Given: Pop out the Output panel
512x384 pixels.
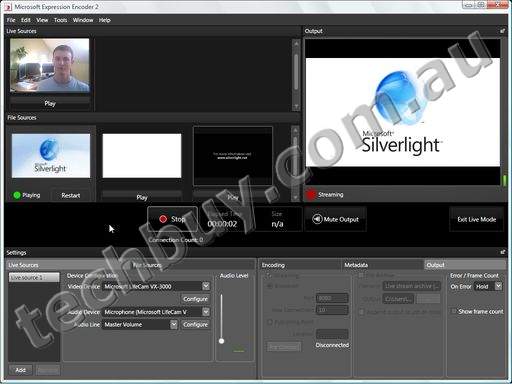Looking at the screenshot, I should 502,31.
